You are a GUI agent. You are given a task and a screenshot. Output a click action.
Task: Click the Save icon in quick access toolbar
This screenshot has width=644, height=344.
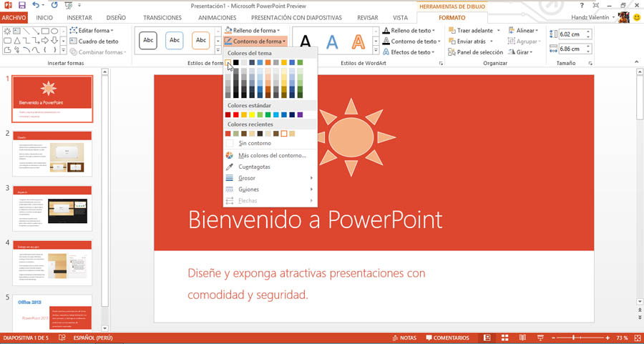pos(21,5)
